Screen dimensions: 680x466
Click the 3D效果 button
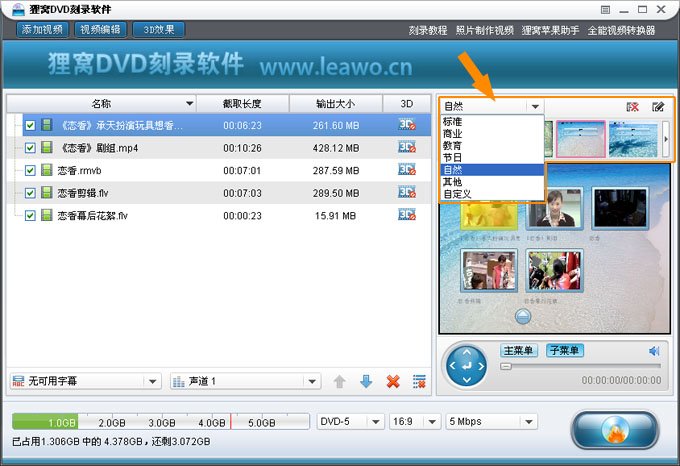[159, 29]
